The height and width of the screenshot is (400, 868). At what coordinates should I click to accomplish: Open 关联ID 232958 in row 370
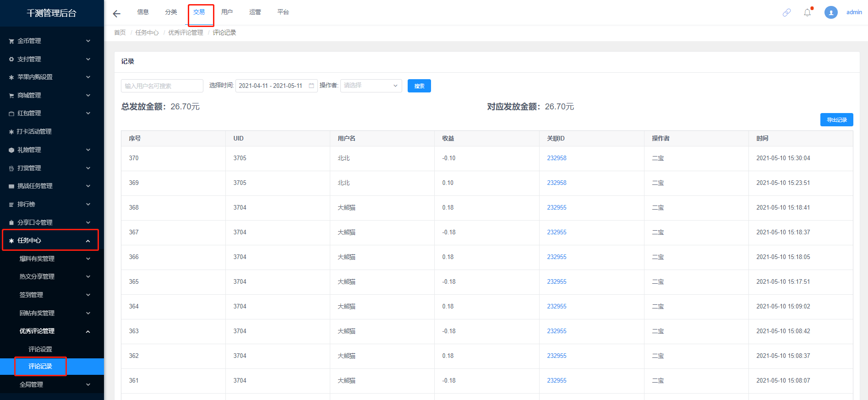557,158
